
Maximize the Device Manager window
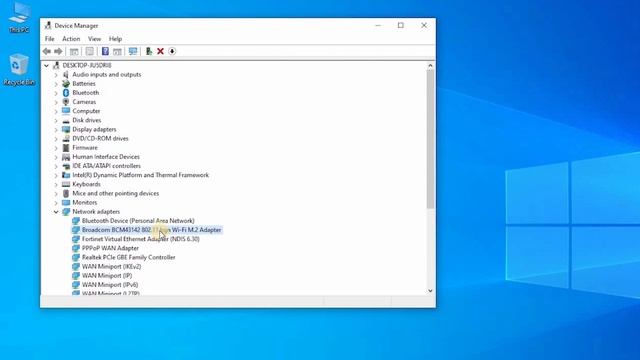401,25
